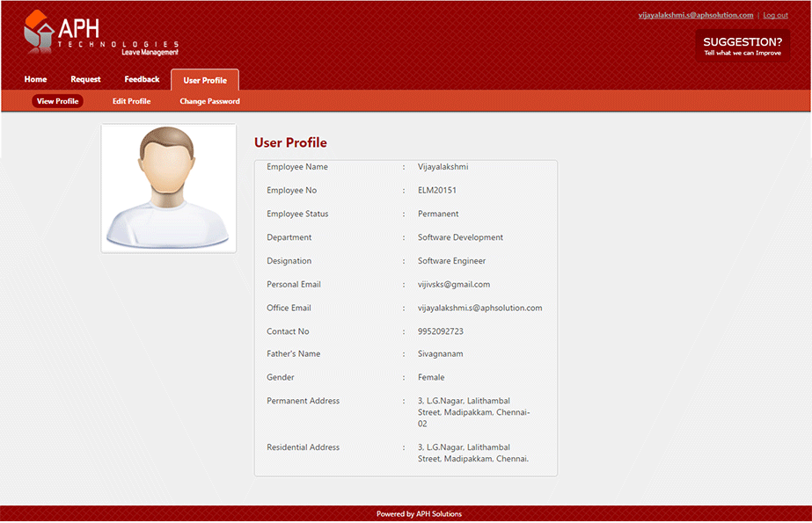This screenshot has width=812, height=523.
Task: Click the APH Technologies logo
Action: pos(99,34)
